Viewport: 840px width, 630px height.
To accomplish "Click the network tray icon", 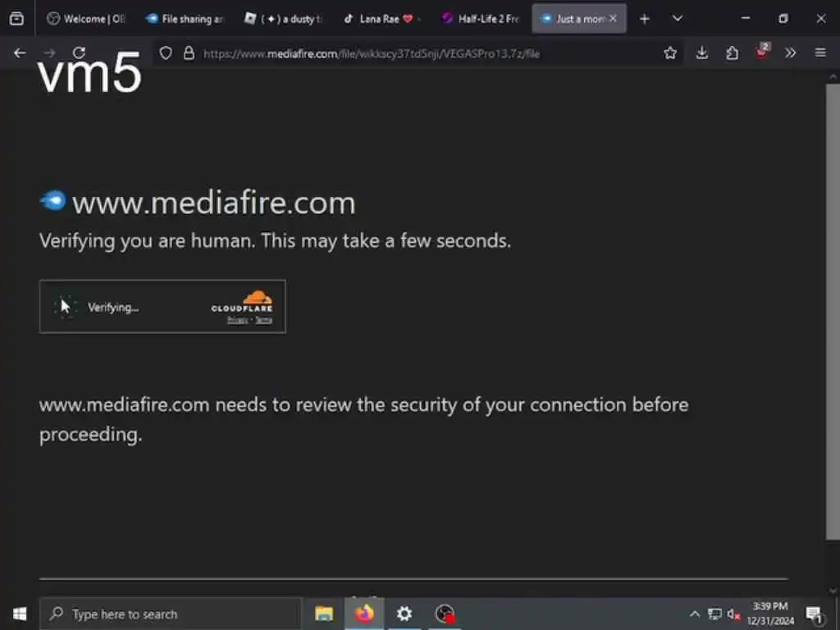I will (x=714, y=614).
